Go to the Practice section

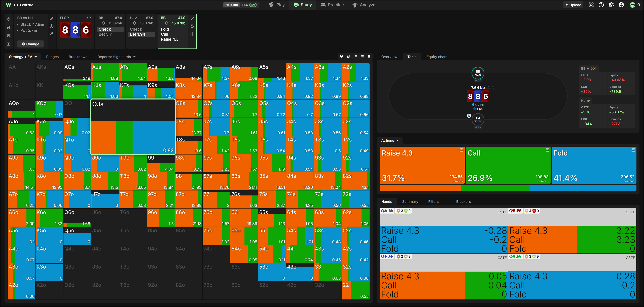[332, 5]
